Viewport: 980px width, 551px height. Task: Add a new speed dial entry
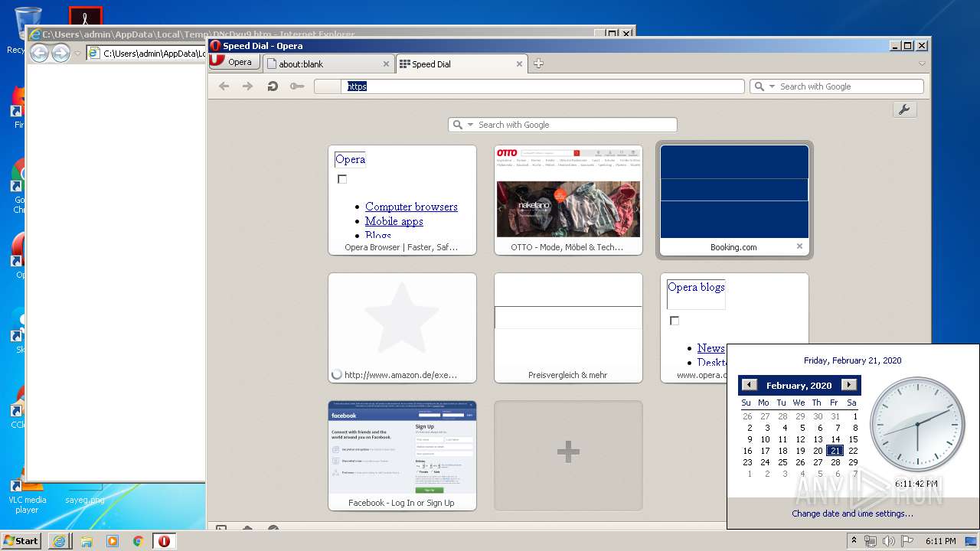(x=568, y=455)
